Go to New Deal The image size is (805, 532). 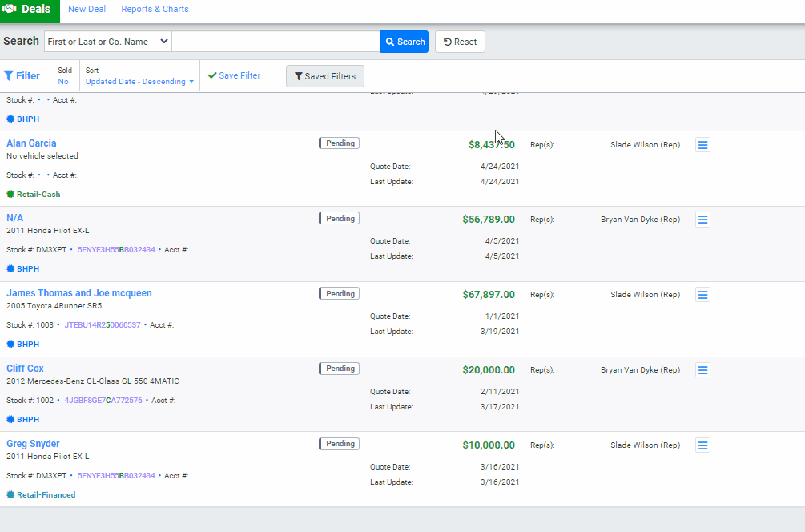87,10
